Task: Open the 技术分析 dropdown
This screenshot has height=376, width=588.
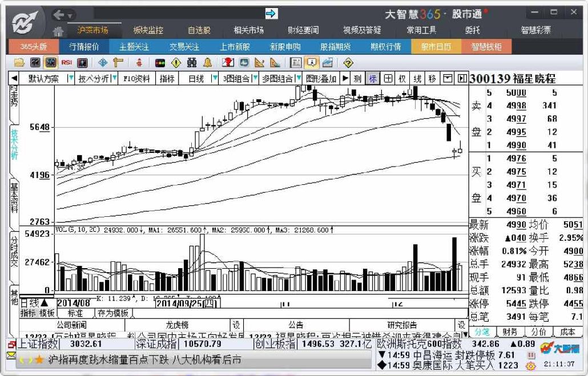Action: (114, 79)
